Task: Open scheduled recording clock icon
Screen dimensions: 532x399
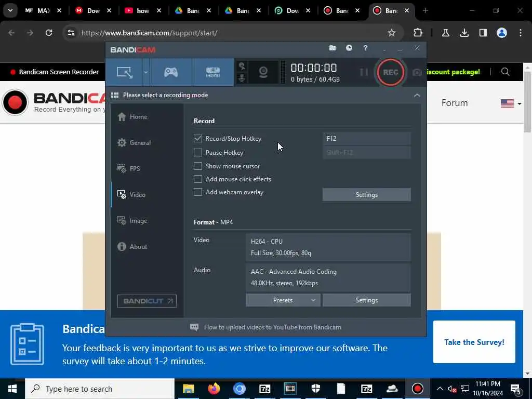Action: click(x=349, y=48)
